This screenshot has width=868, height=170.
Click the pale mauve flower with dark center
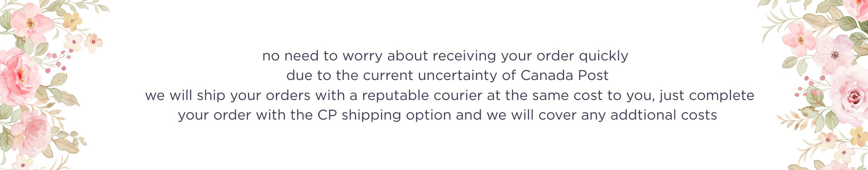click(x=834, y=54)
